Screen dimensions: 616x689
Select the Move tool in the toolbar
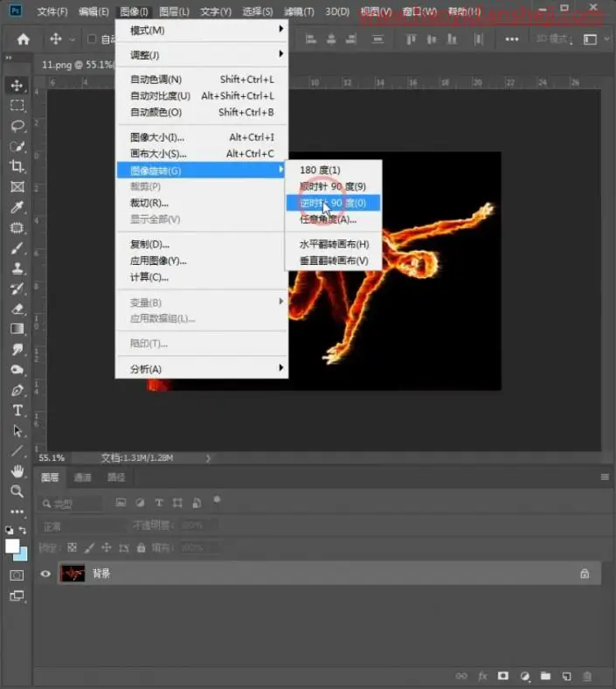[17, 85]
